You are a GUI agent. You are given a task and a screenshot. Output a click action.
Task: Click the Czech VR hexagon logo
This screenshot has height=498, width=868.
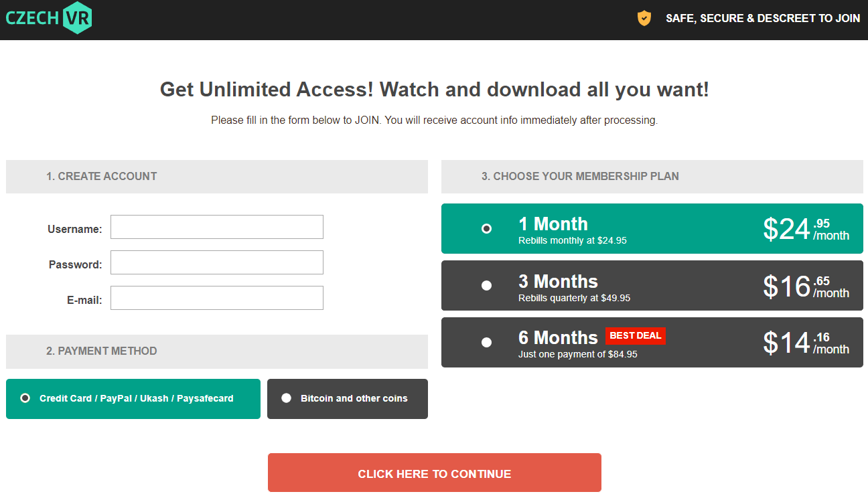(76, 18)
